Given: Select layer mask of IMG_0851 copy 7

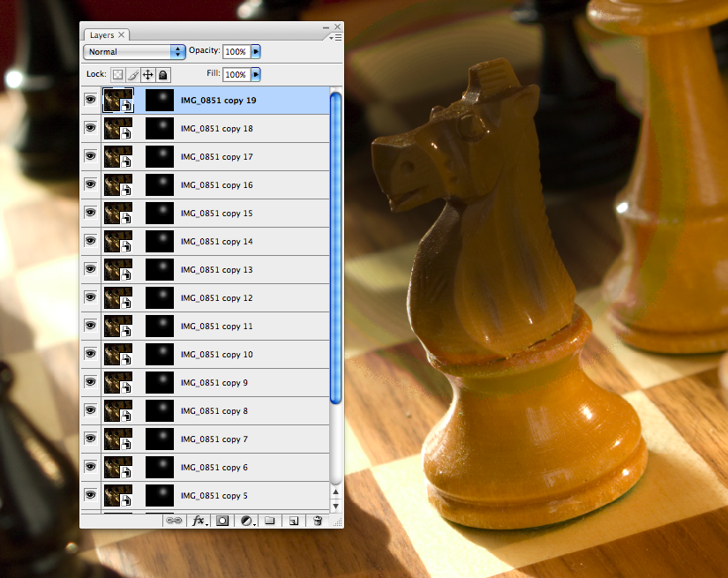Looking at the screenshot, I should click(x=160, y=439).
